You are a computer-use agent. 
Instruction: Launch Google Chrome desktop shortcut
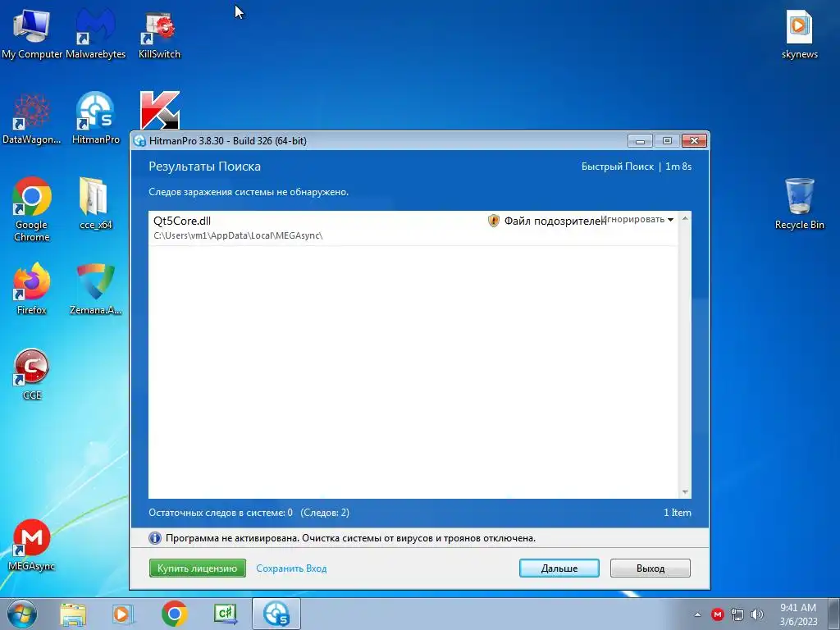pyautogui.click(x=32, y=209)
